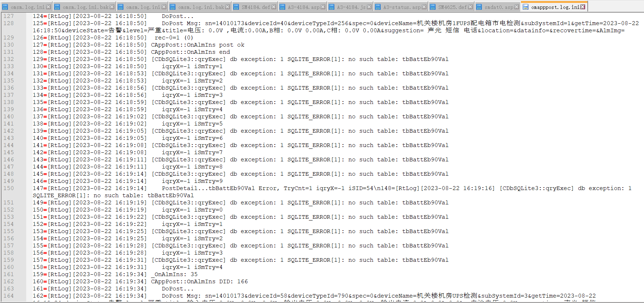Image resolution: width=644 pixels, height=303 pixels.
Task: Click the 'iqryX=-1 iSmTry=6' text
Action: (x=192, y=138)
